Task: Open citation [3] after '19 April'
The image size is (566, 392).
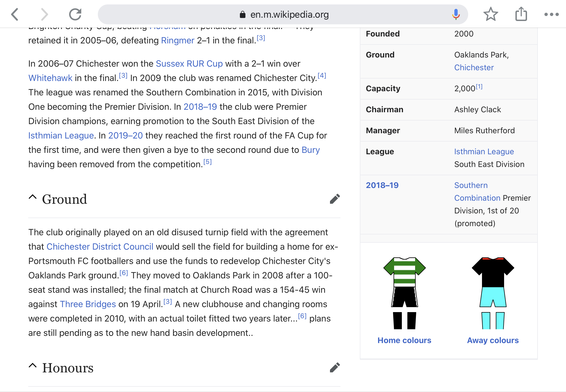Action: (167, 302)
